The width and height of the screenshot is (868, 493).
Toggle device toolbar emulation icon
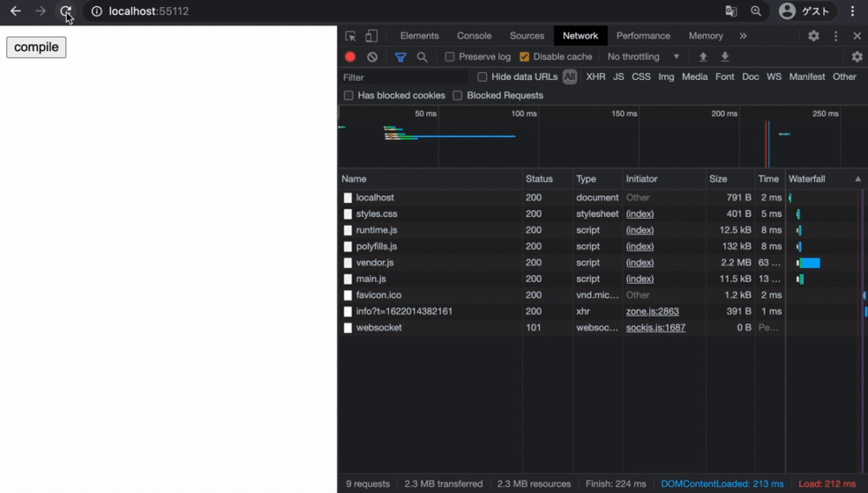[x=372, y=36]
